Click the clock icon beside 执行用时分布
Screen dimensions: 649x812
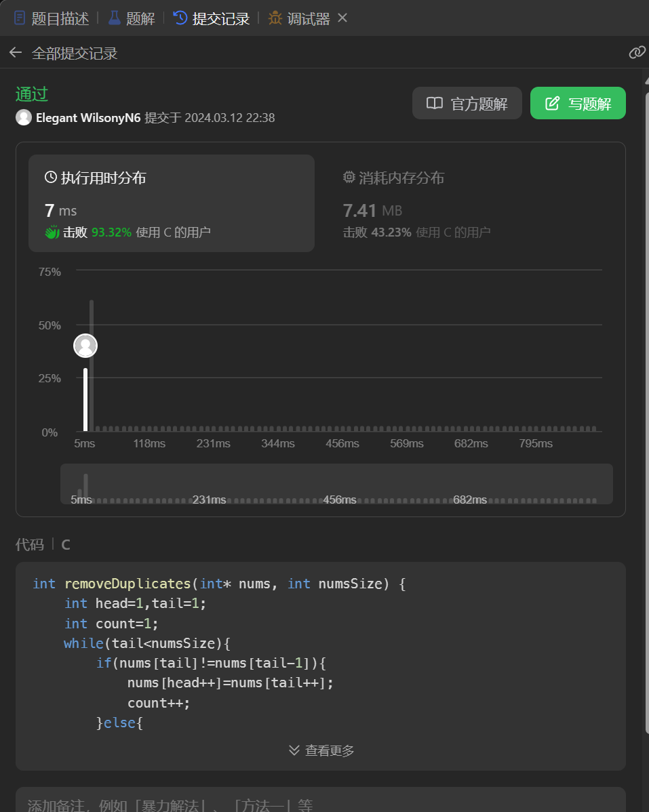click(50, 178)
